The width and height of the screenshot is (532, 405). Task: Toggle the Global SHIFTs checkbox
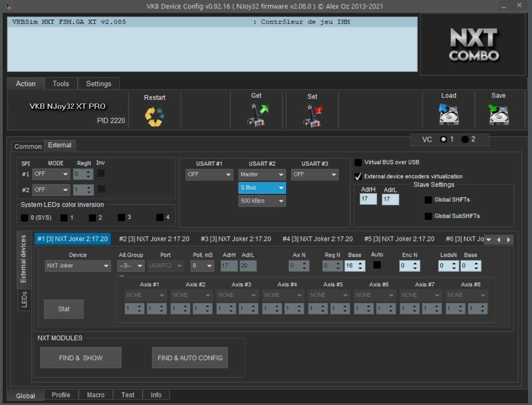point(428,200)
